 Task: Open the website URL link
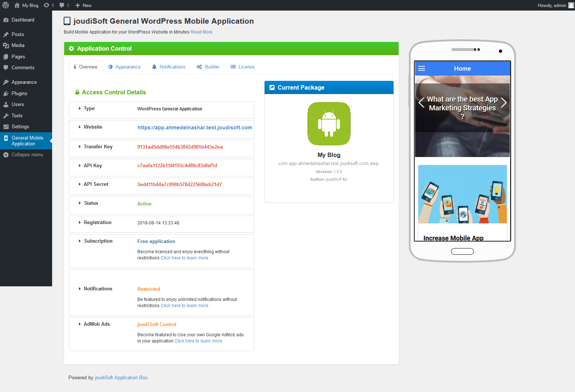tap(195, 128)
